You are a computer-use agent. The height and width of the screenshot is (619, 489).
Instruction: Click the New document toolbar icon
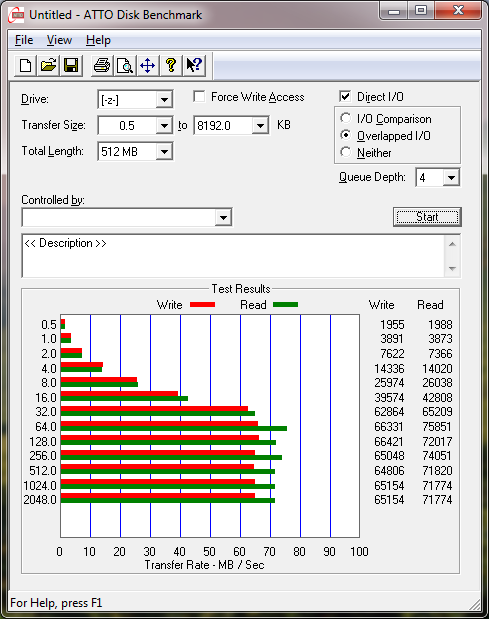[x=25, y=65]
